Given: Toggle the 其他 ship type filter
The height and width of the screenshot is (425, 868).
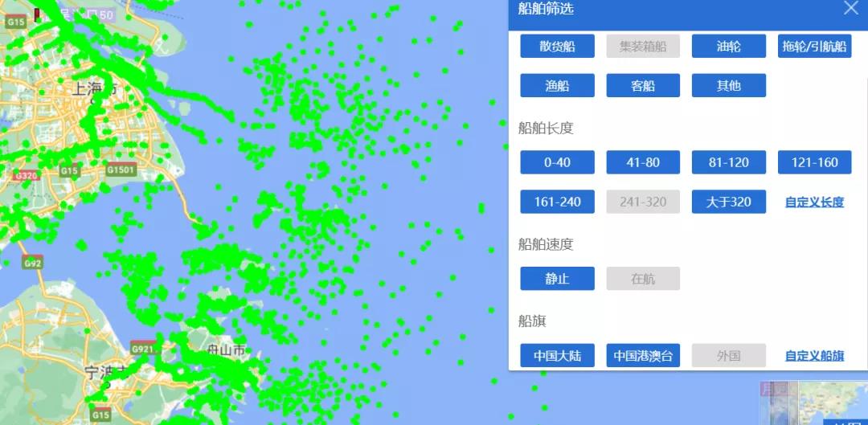Looking at the screenshot, I should coord(729,86).
